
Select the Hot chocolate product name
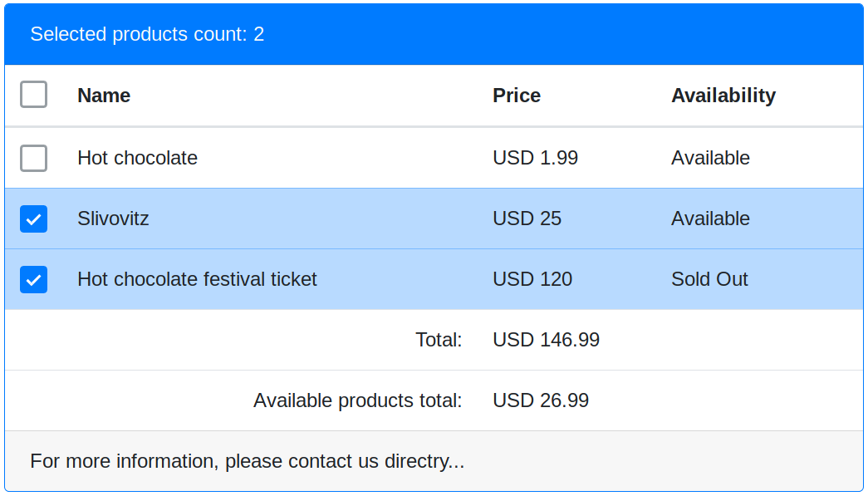click(137, 158)
